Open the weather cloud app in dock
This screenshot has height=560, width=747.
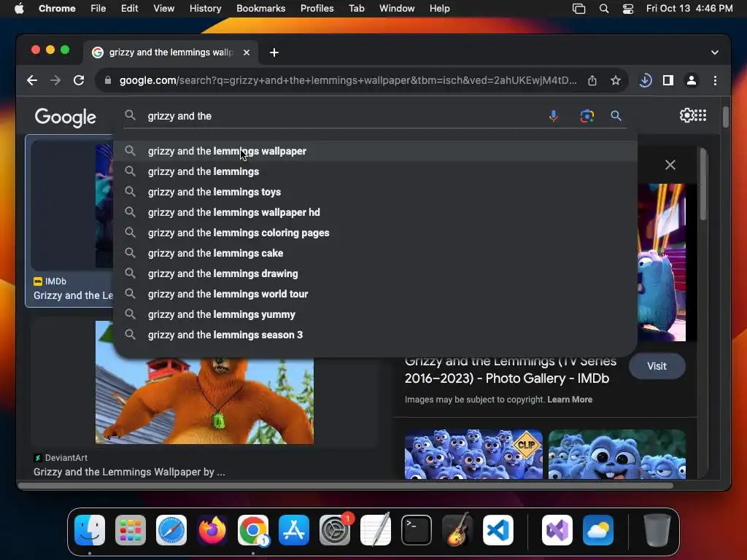[598, 530]
